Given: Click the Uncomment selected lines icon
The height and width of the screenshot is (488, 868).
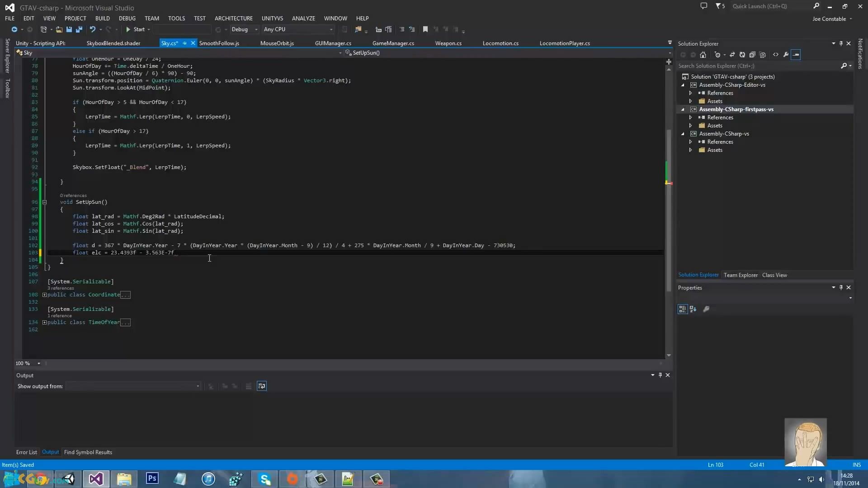Looking at the screenshot, I should pos(412,29).
